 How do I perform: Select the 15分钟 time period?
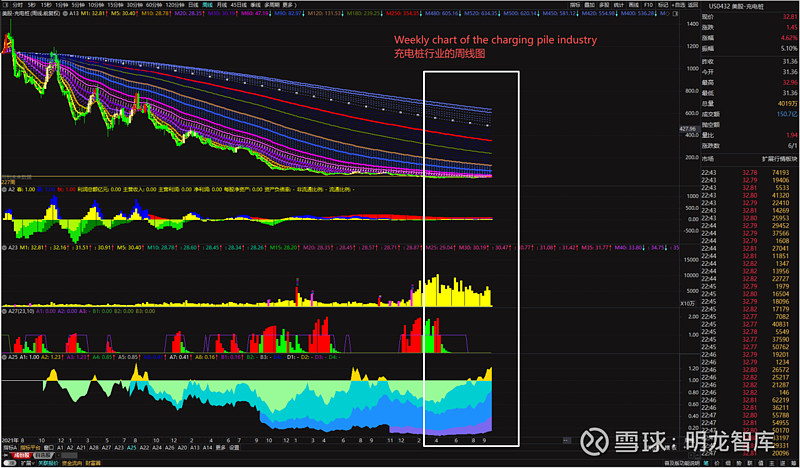pyautogui.click(x=116, y=5)
